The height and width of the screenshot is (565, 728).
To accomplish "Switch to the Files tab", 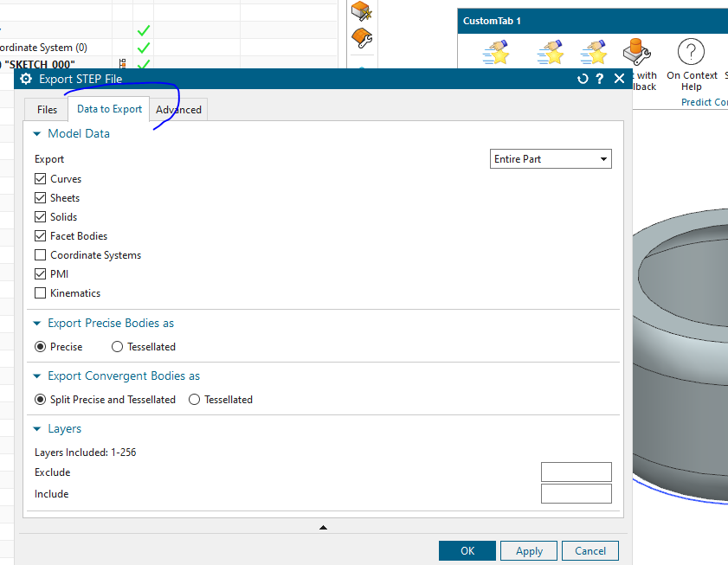I will tap(45, 109).
